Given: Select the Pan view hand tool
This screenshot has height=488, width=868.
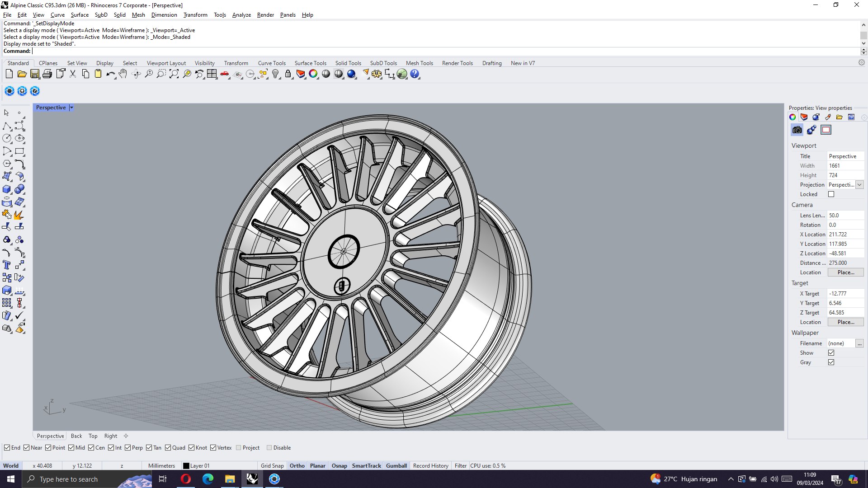Looking at the screenshot, I should click(123, 74).
